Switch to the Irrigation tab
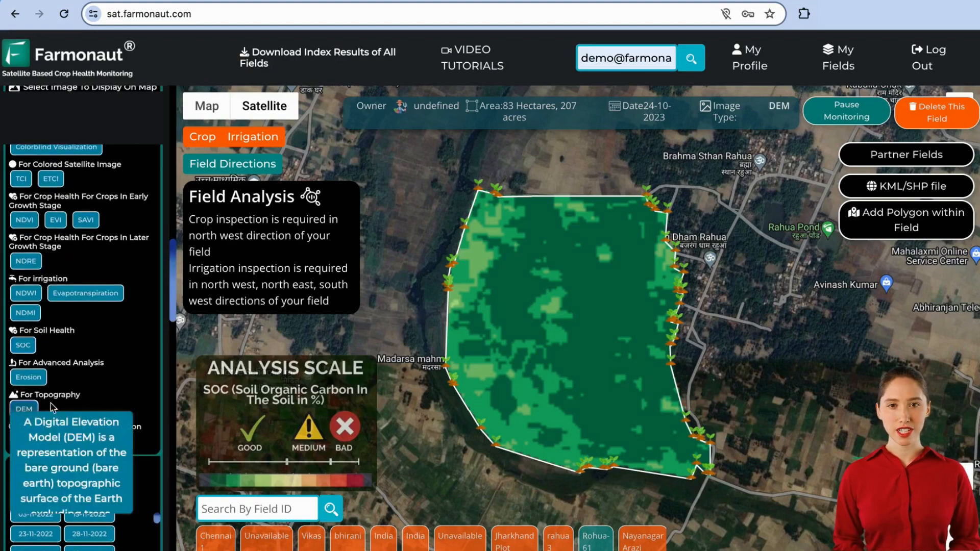Screen dimensions: 980x551 253,137
